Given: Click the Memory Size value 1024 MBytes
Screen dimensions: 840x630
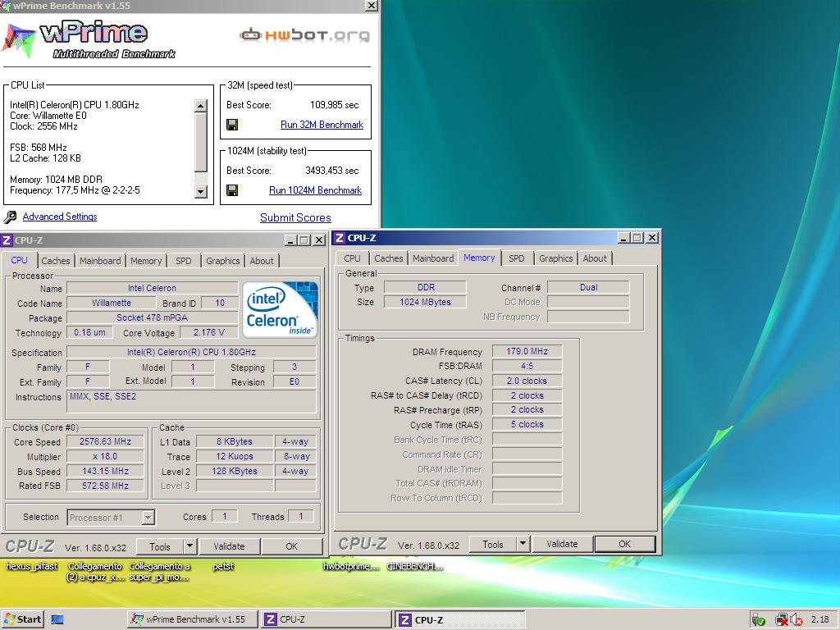Looking at the screenshot, I should coord(426,302).
